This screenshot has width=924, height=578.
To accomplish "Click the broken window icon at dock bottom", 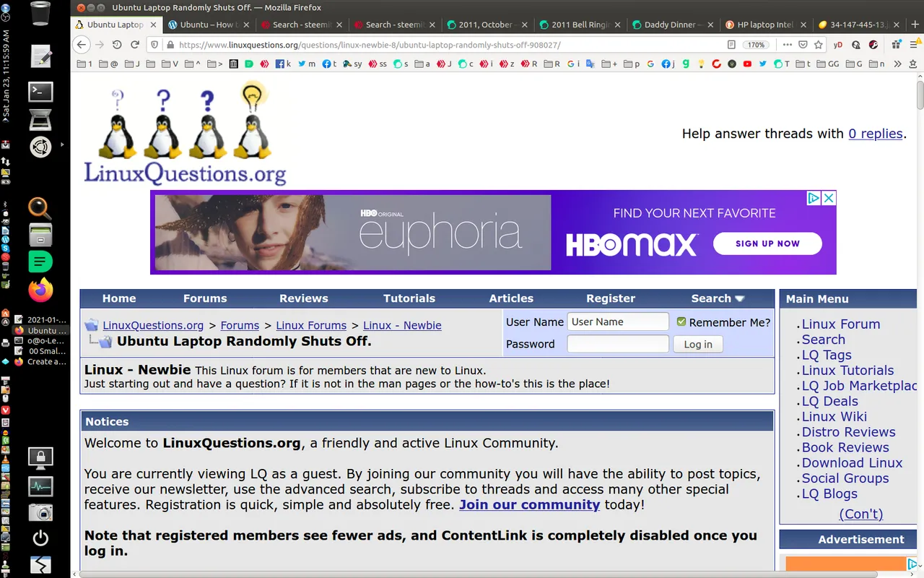I will (x=40, y=565).
